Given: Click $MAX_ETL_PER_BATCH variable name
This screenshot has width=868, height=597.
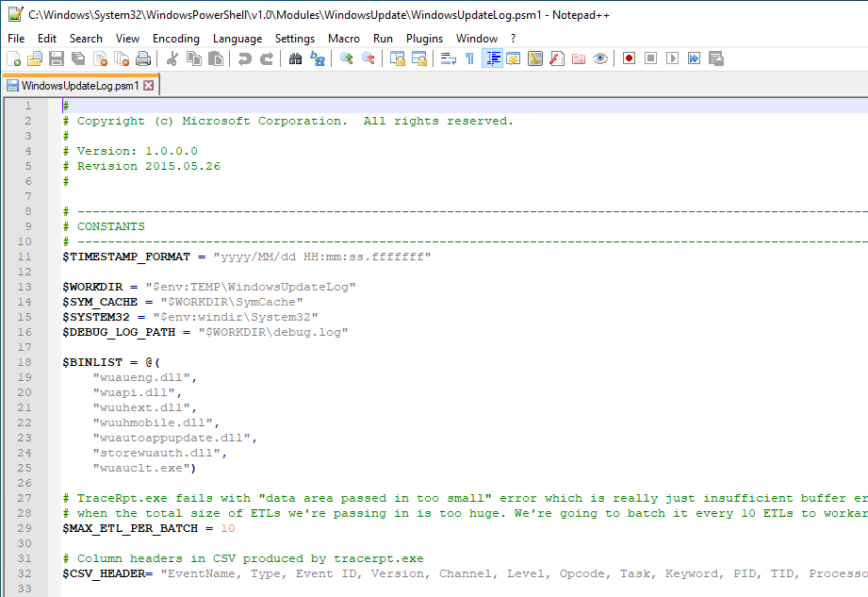Looking at the screenshot, I should (x=130, y=528).
